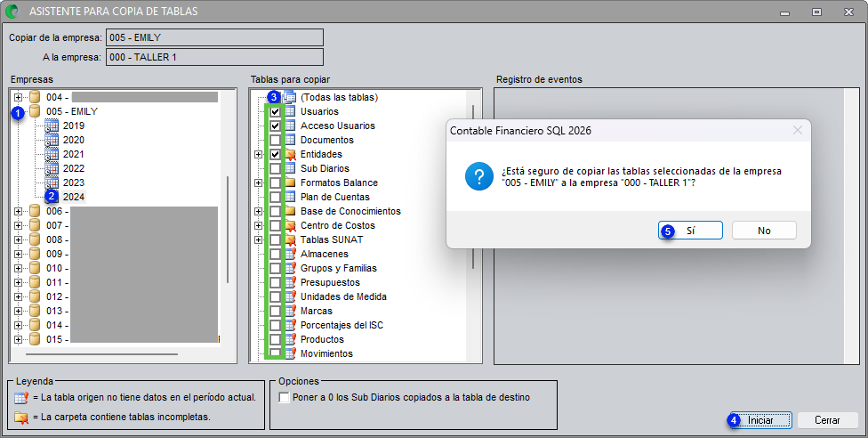Click the Sub Diarios table icon
The image size is (868, 438).
point(290,168)
